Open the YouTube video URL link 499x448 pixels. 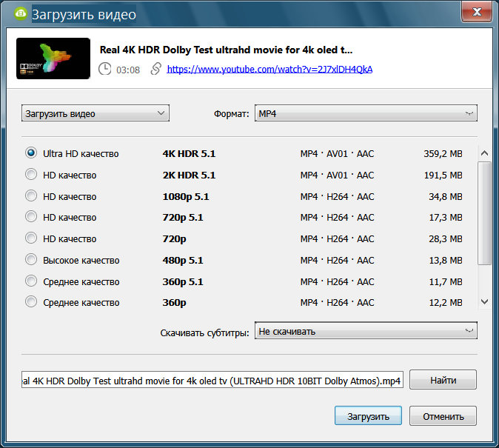[x=269, y=69]
